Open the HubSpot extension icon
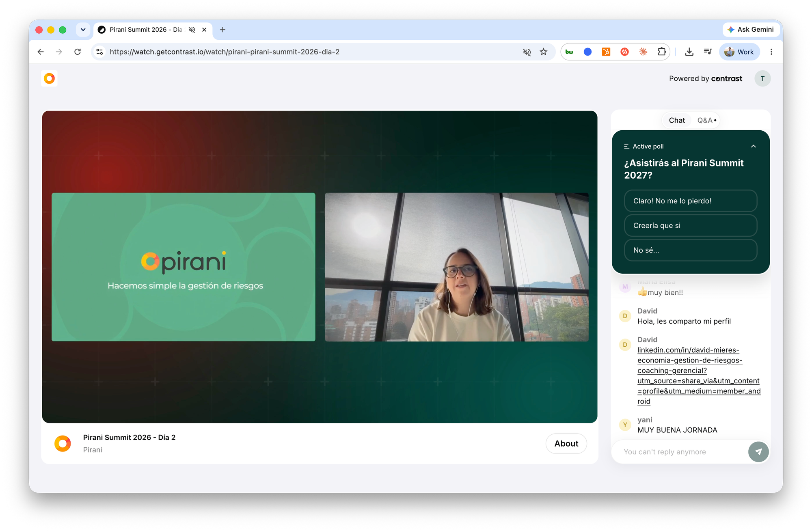 [x=606, y=52]
